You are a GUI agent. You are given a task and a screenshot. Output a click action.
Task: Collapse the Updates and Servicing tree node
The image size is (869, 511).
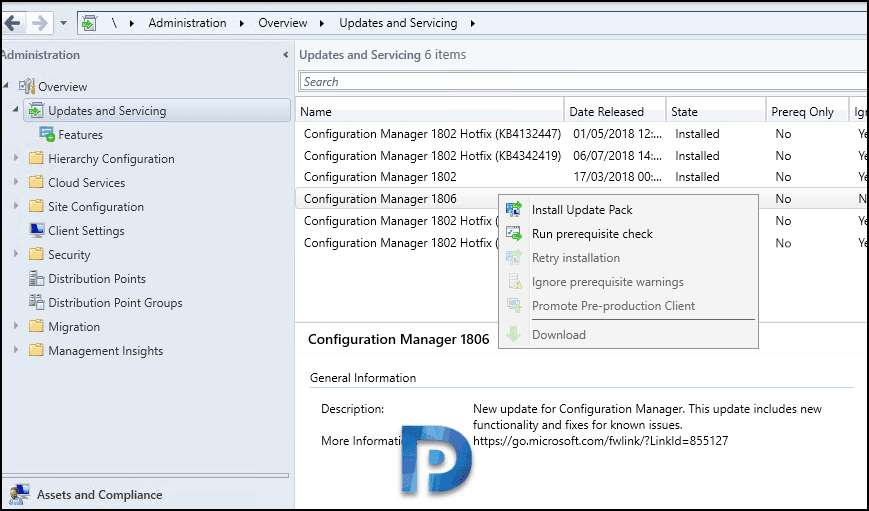[16, 109]
